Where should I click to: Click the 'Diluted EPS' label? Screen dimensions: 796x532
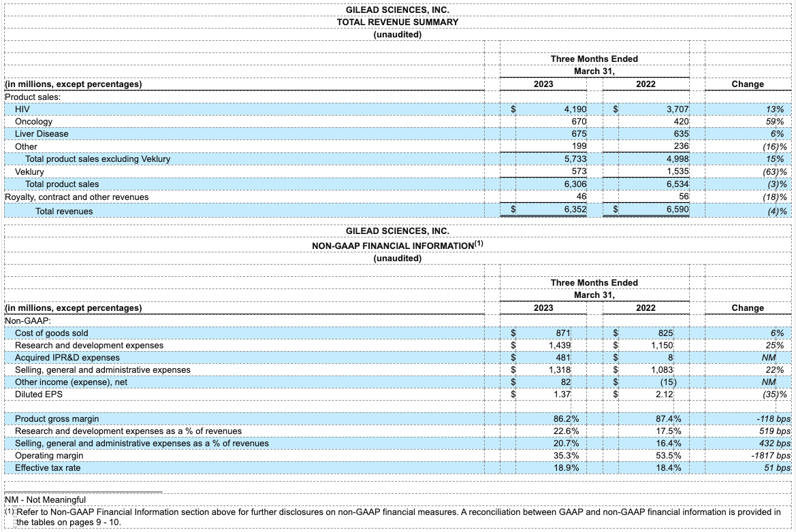tap(39, 395)
